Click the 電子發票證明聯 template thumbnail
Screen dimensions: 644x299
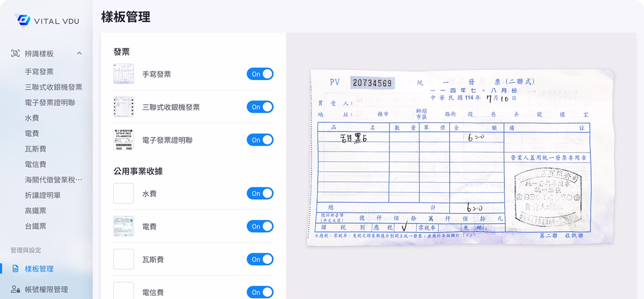click(123, 140)
